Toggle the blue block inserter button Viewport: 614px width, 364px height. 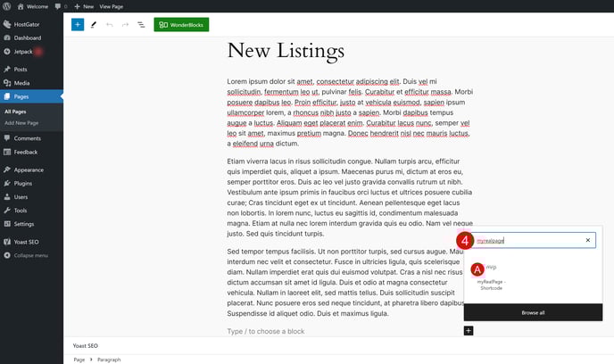78,25
